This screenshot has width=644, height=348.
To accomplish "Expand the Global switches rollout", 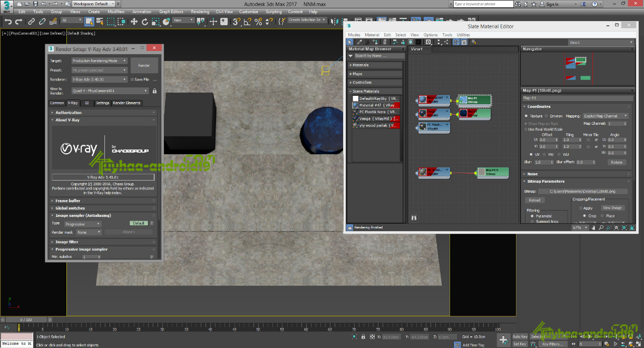I will click(x=103, y=208).
